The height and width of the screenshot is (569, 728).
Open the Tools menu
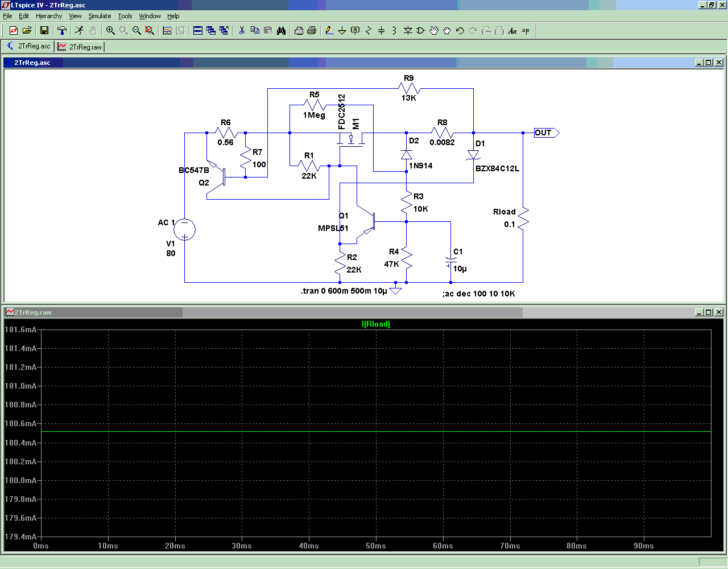125,16
